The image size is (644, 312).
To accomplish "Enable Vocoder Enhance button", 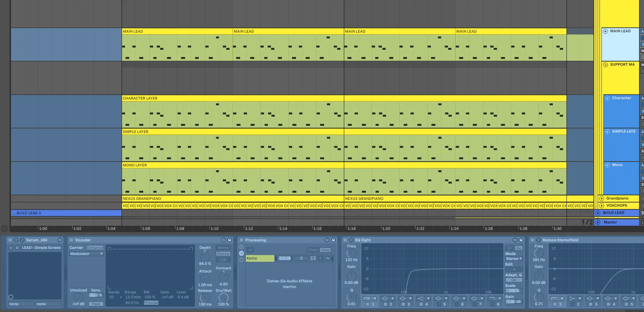I will click(x=95, y=248).
